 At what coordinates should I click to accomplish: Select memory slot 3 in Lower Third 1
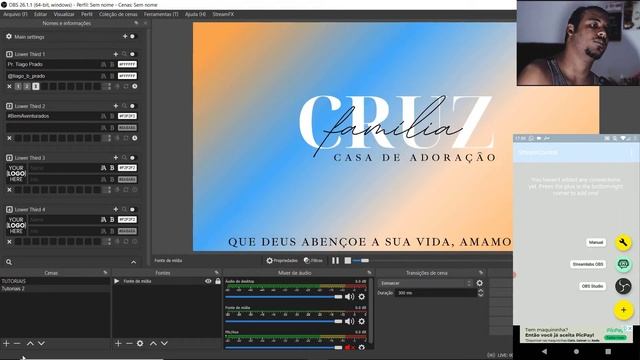click(36, 87)
